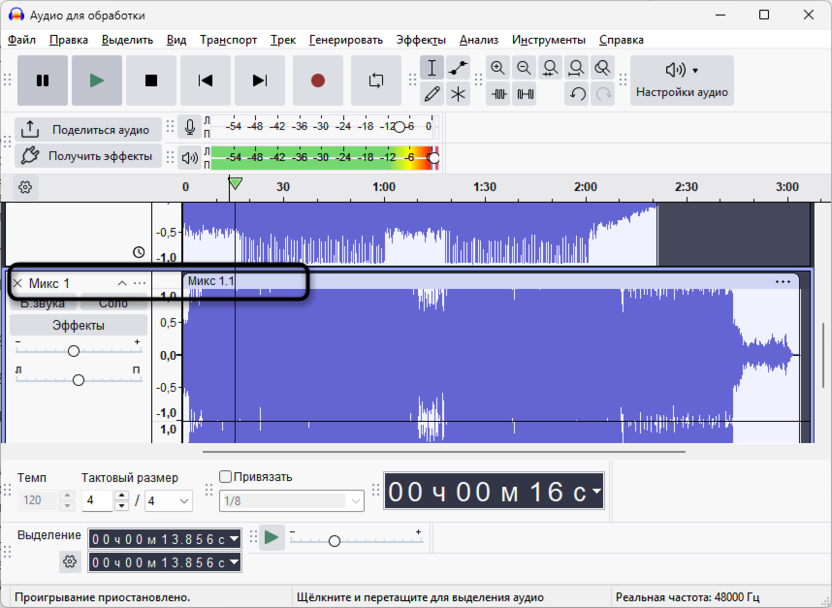This screenshot has height=608, width=832.
Task: Open timeline settings gear icon
Action: click(26, 187)
